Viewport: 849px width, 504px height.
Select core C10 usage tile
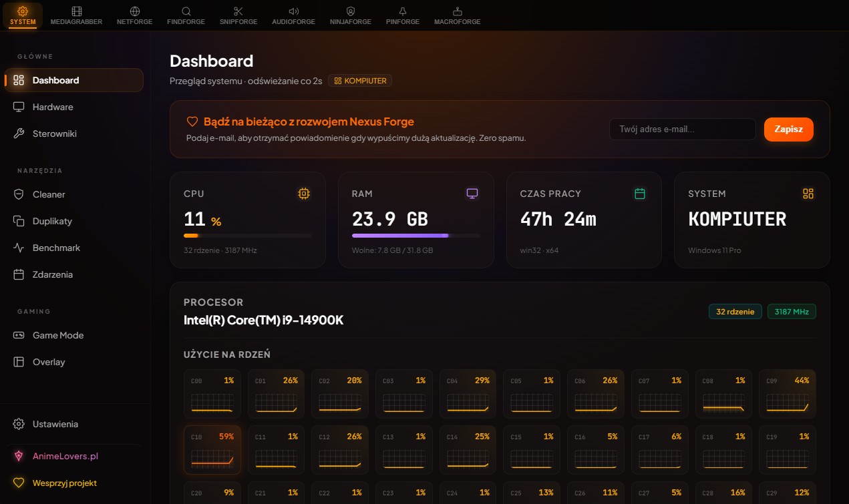(x=212, y=450)
